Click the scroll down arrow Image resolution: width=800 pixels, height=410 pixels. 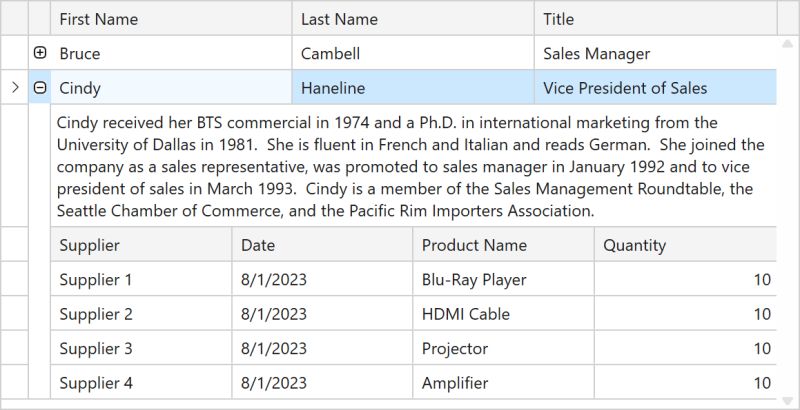[788, 398]
